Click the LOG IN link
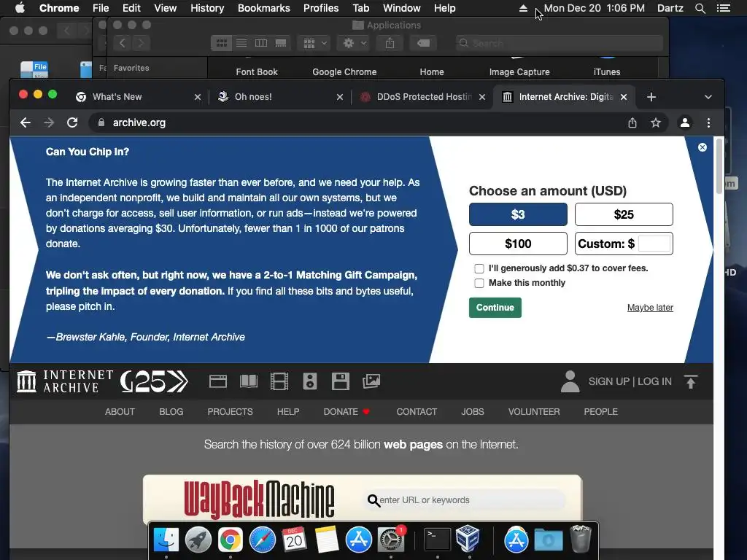This screenshot has width=747, height=560. [654, 381]
